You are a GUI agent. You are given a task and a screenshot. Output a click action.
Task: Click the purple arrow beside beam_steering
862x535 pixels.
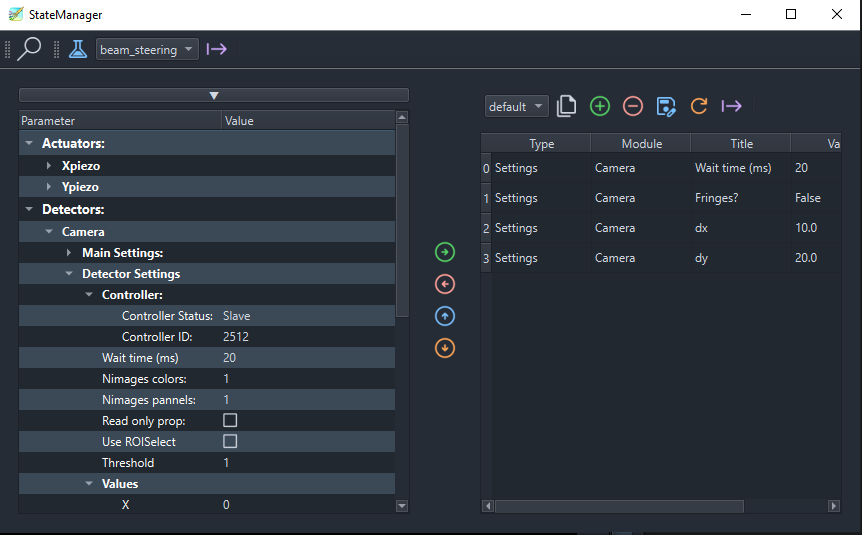(x=217, y=49)
